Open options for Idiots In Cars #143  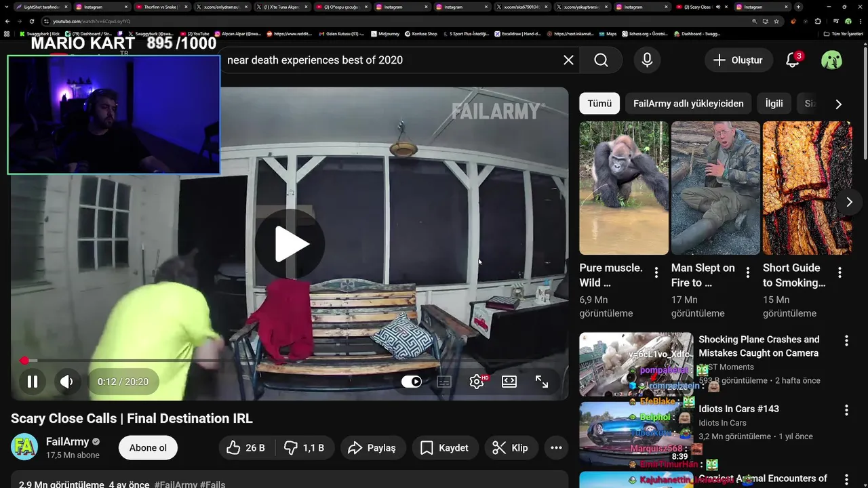[x=846, y=410]
